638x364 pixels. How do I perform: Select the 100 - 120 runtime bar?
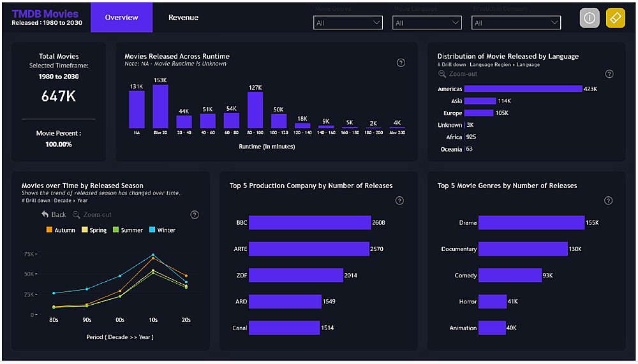pyautogui.click(x=279, y=121)
